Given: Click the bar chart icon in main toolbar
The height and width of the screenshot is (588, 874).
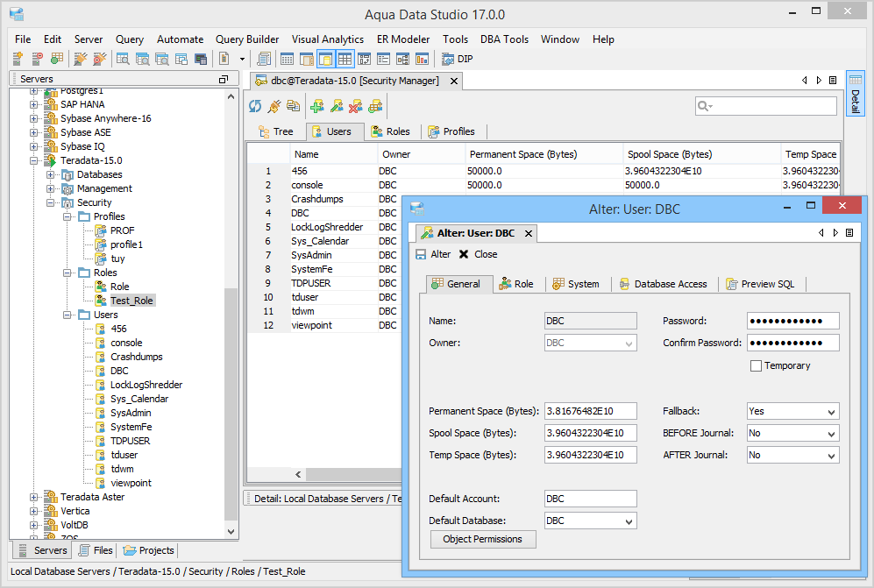Looking at the screenshot, I should tap(422, 59).
